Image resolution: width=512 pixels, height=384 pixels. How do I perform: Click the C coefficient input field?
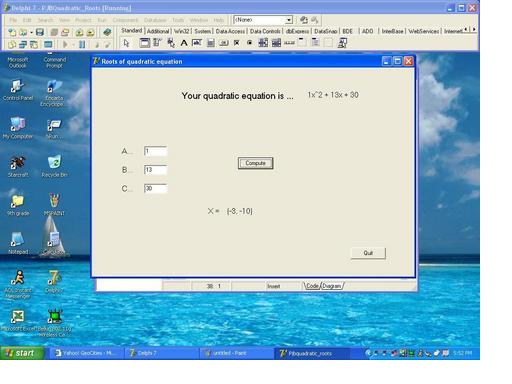[155, 189]
